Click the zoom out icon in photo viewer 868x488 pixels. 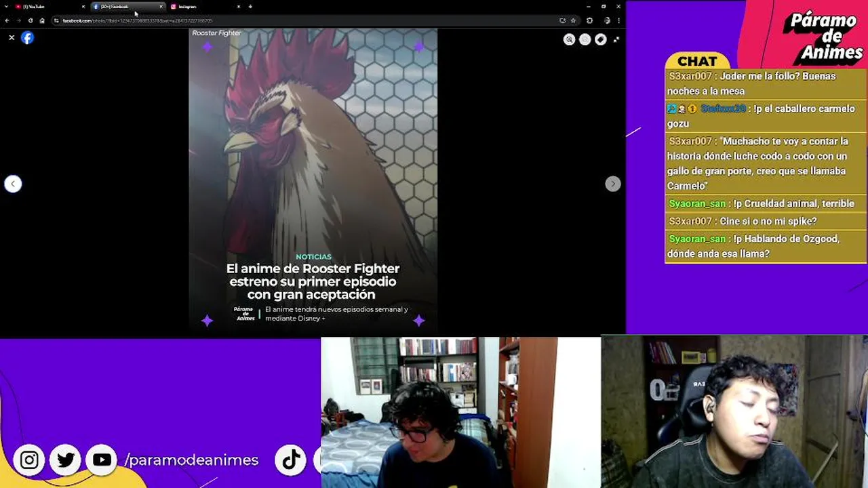[585, 39]
